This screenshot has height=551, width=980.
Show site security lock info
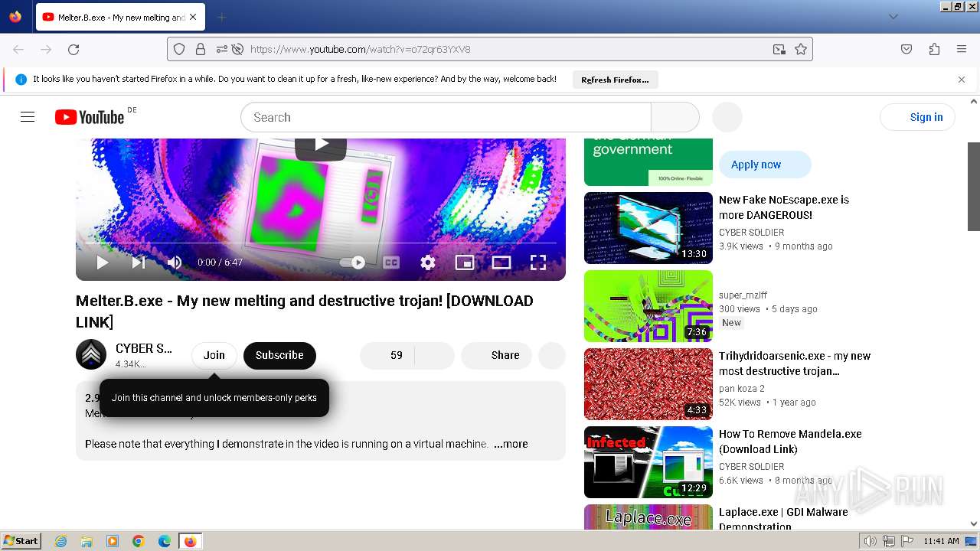(200, 49)
